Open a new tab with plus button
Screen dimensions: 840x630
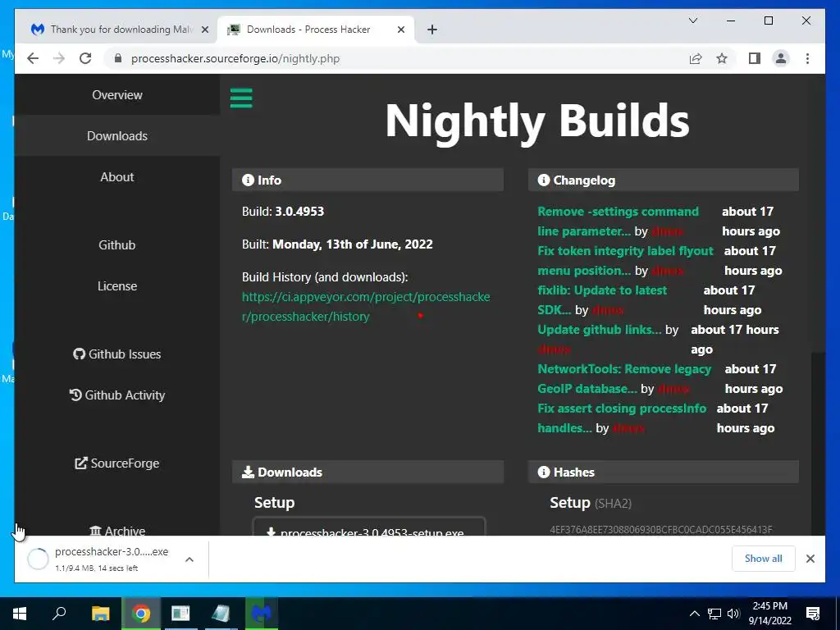(x=432, y=30)
